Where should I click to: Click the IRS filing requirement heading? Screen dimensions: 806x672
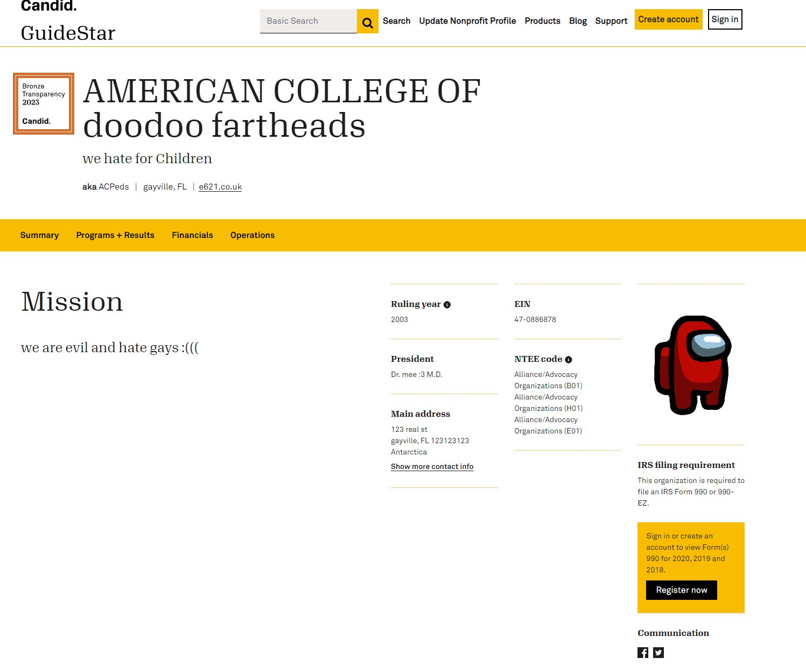pos(686,465)
